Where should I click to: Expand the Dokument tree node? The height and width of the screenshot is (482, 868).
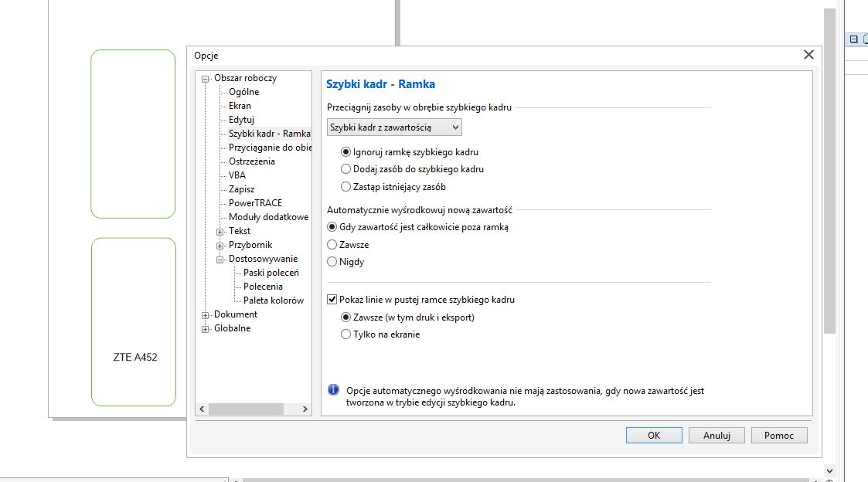click(206, 314)
